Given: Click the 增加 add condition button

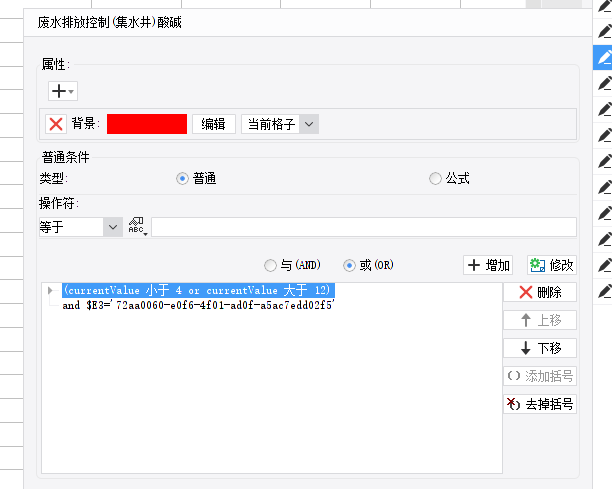Looking at the screenshot, I should (x=488, y=265).
